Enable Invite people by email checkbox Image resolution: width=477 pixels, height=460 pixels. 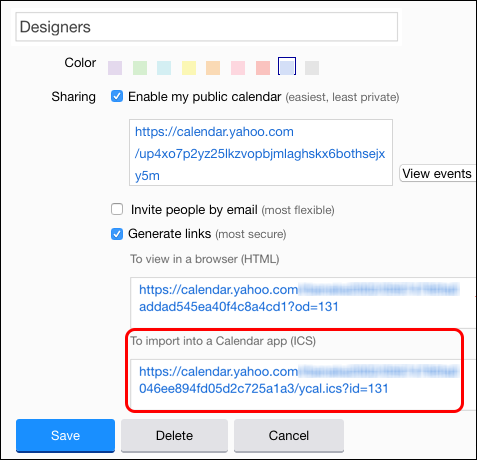[x=117, y=209]
